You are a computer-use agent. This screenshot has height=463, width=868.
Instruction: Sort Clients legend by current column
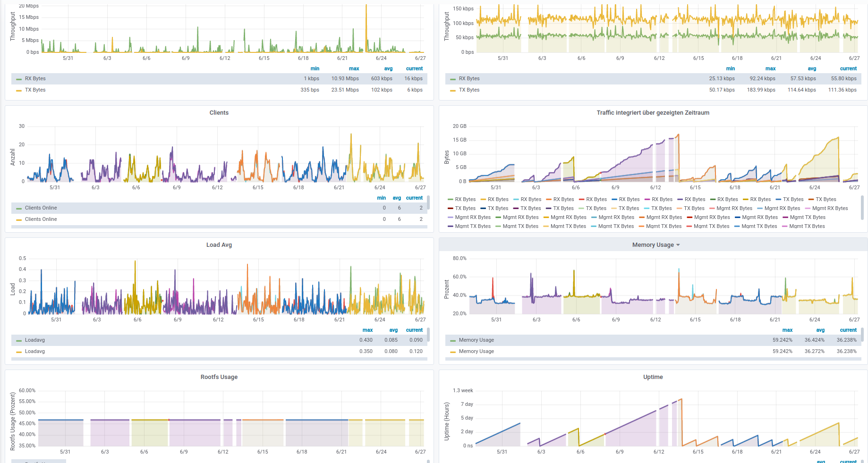point(414,198)
